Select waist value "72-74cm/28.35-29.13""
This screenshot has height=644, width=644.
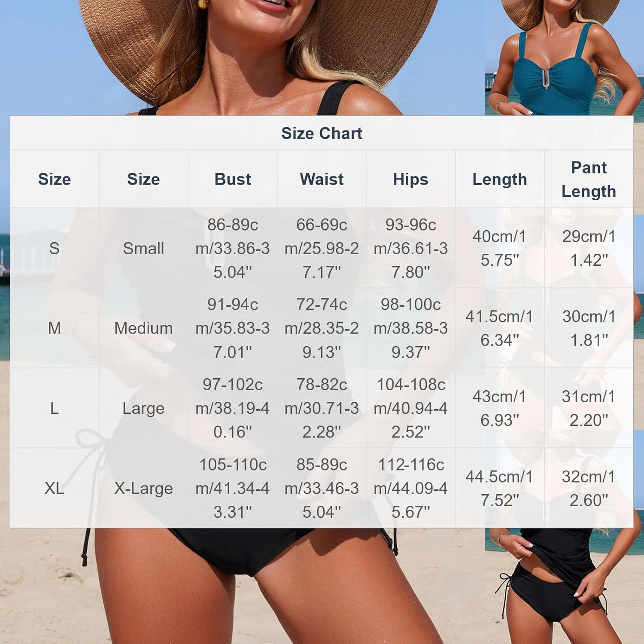tap(322, 328)
